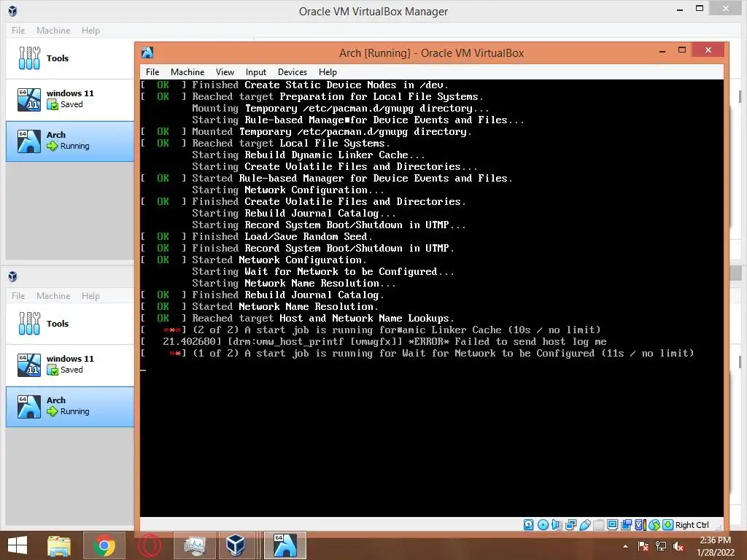747x560 pixels.
Task: Click Action Center flag tray icon
Action: 643,546
